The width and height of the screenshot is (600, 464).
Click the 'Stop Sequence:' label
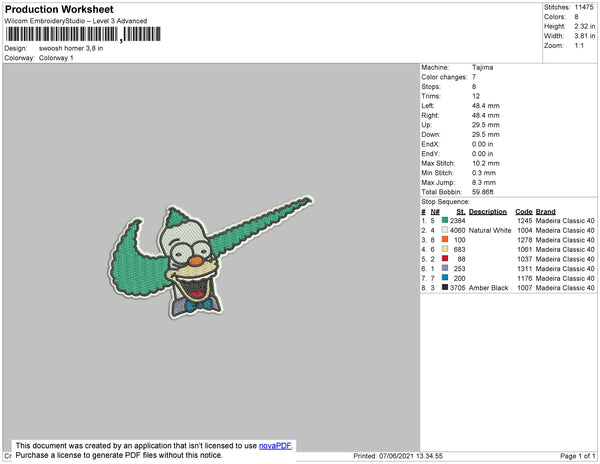tap(445, 202)
